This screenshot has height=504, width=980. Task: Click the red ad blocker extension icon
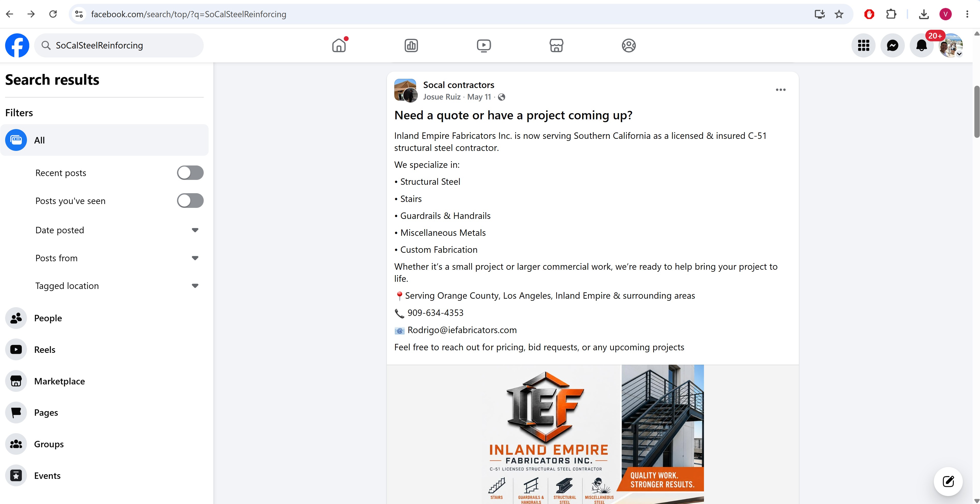click(869, 14)
